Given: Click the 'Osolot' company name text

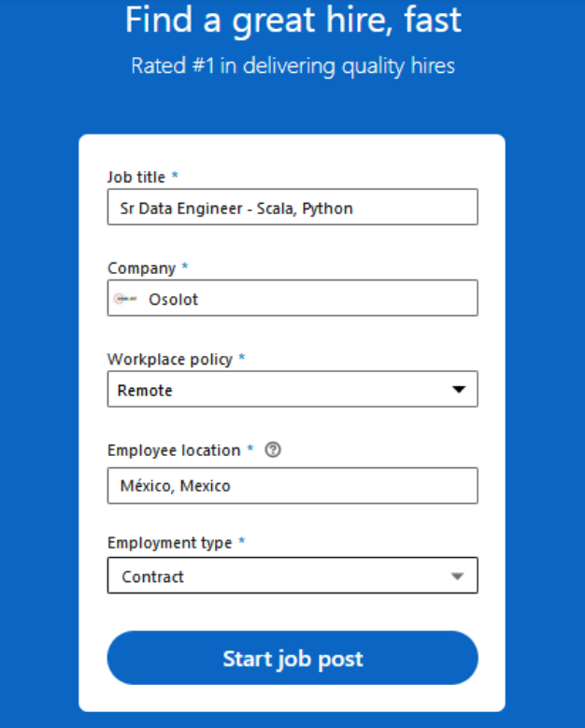Looking at the screenshot, I should (x=174, y=299).
